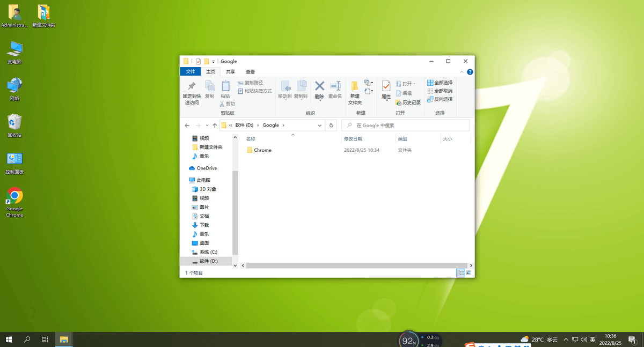
Task: Sort by the 修改日期 column header
Action: coord(353,139)
